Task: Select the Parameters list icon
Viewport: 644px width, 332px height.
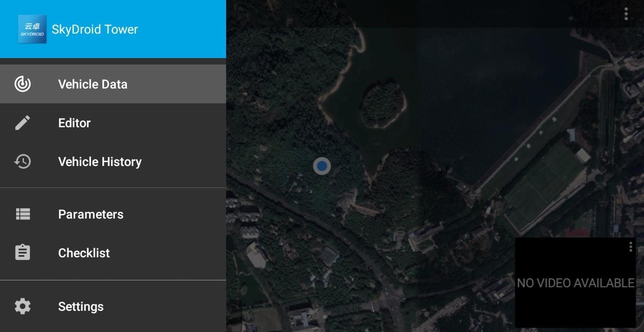Action: click(x=23, y=214)
